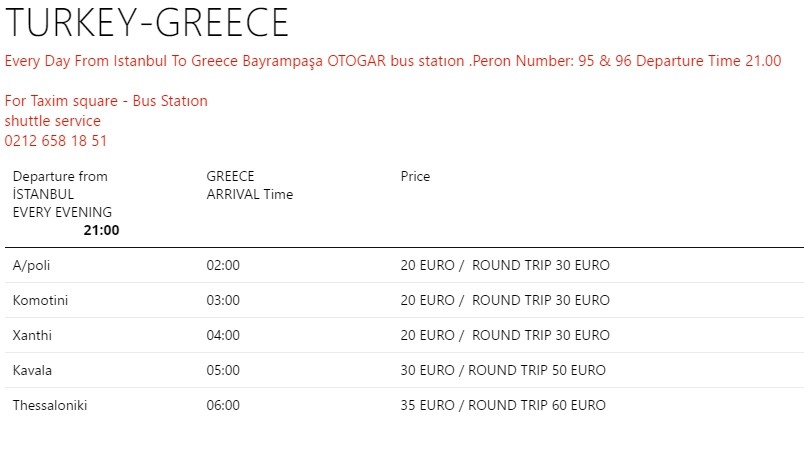The image size is (804, 450).
Task: Select the Komotini destination name
Action: click(41, 300)
